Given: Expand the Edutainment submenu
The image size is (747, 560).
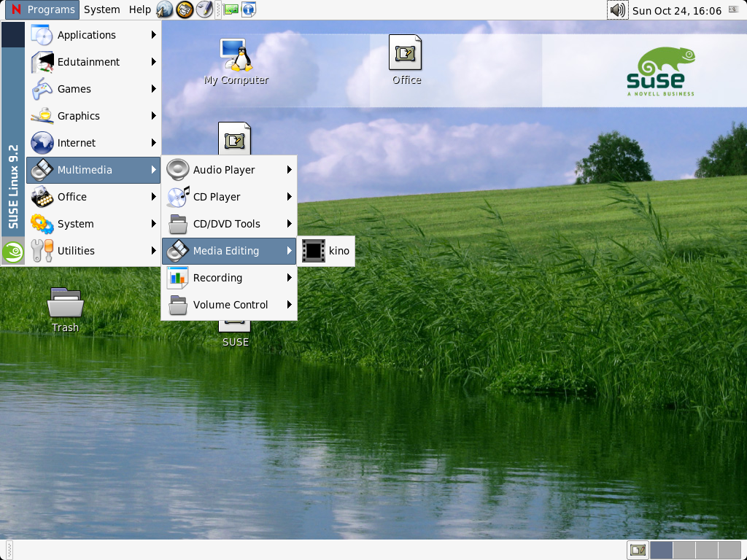Looking at the screenshot, I should point(93,62).
